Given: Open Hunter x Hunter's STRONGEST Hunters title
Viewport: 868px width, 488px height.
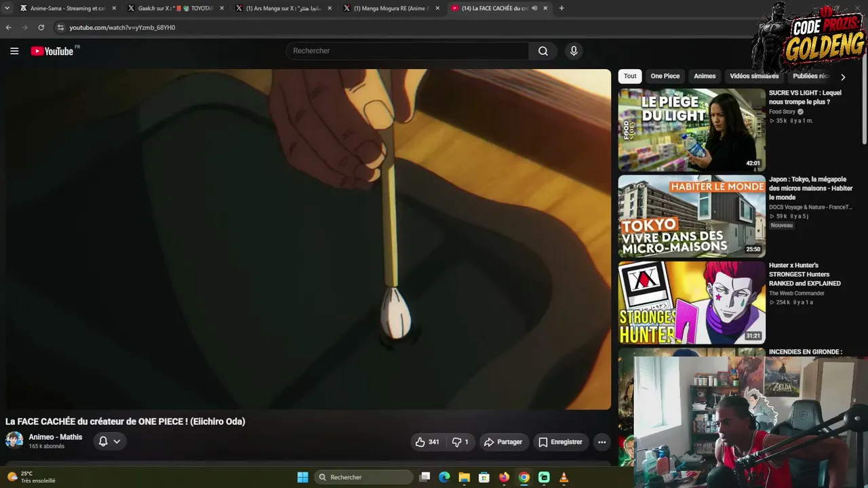Looking at the screenshot, I should pos(805,274).
